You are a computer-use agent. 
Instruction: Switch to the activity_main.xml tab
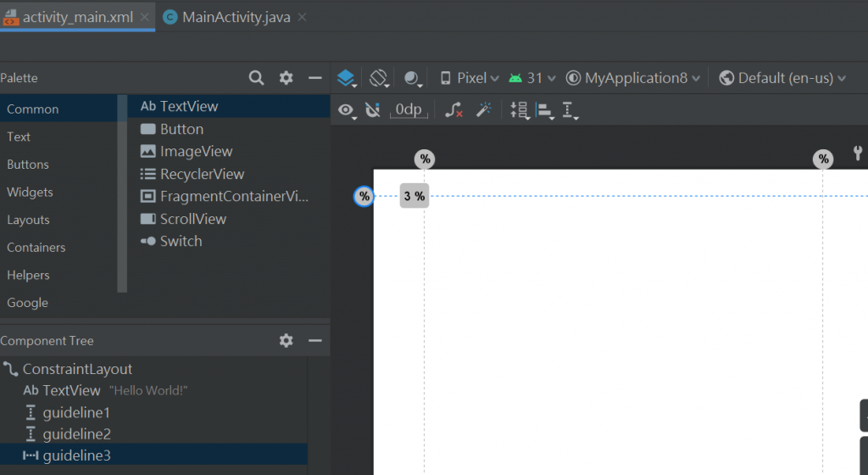point(77,17)
